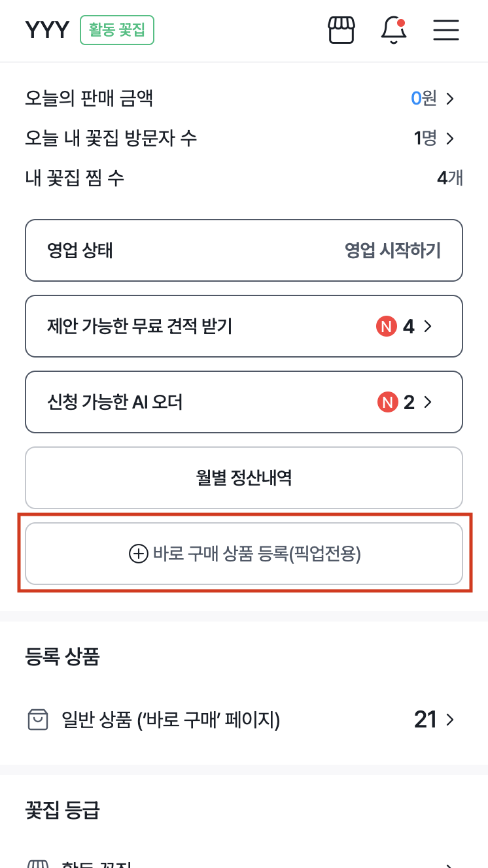The height and width of the screenshot is (868, 488).
Task: Click the shopping bag icon beside 일반 상품
Action: pyautogui.click(x=38, y=720)
